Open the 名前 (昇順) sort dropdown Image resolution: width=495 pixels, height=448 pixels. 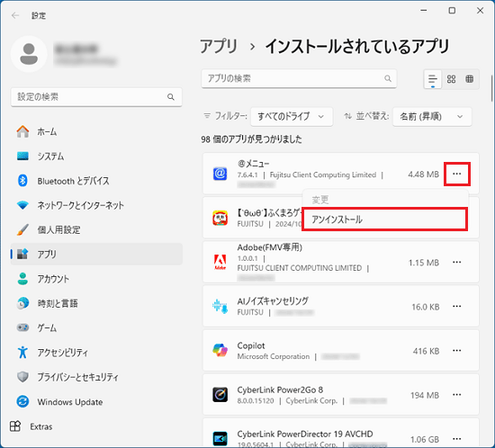pyautogui.click(x=432, y=117)
